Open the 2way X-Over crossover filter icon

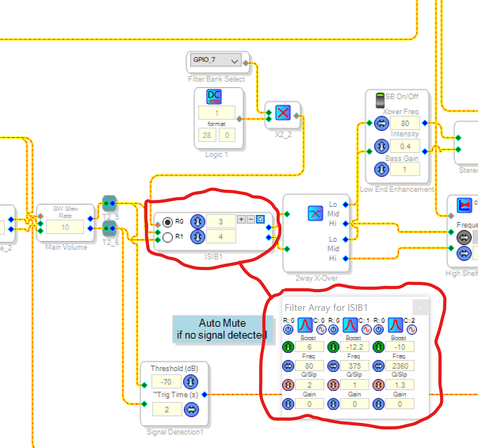pyautogui.click(x=315, y=213)
